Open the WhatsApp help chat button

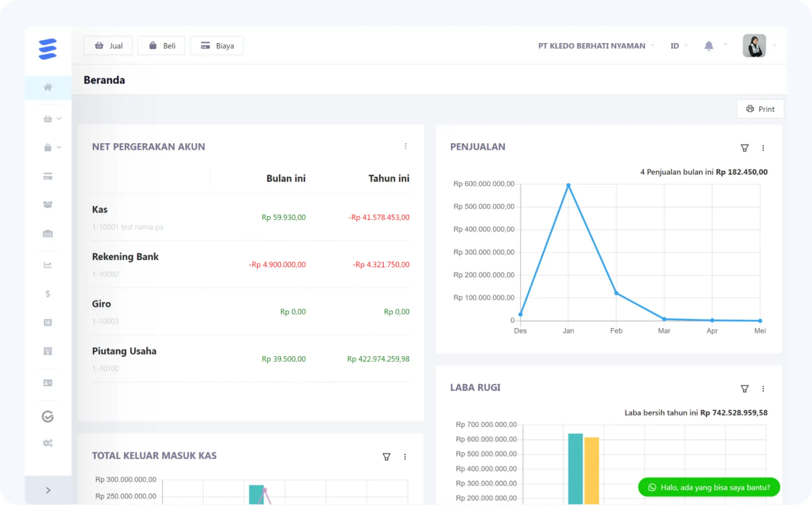(x=709, y=487)
